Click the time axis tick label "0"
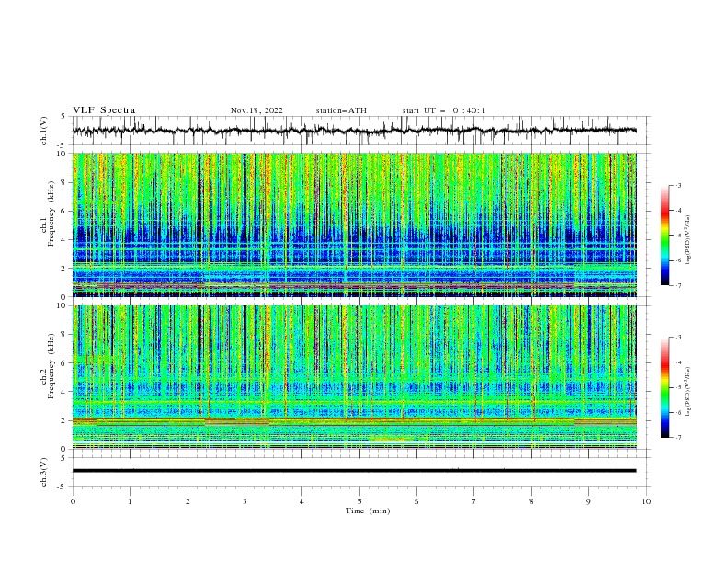This screenshot has height=563, width=728. (73, 501)
